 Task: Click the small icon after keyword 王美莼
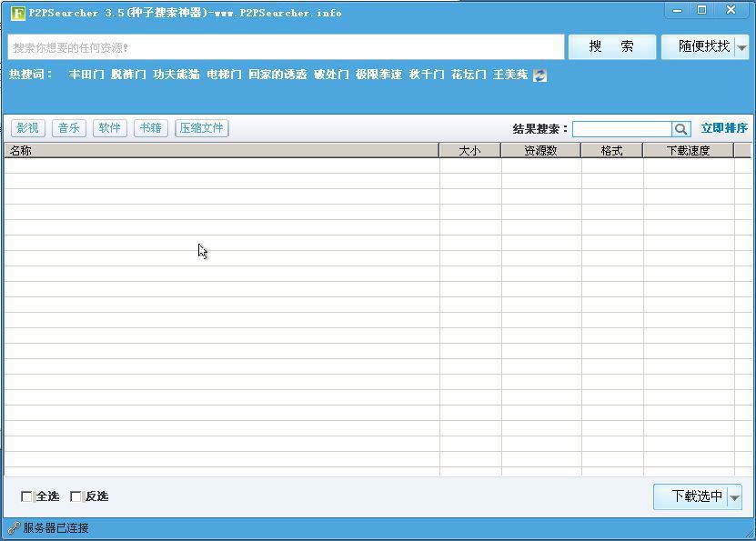coord(539,75)
